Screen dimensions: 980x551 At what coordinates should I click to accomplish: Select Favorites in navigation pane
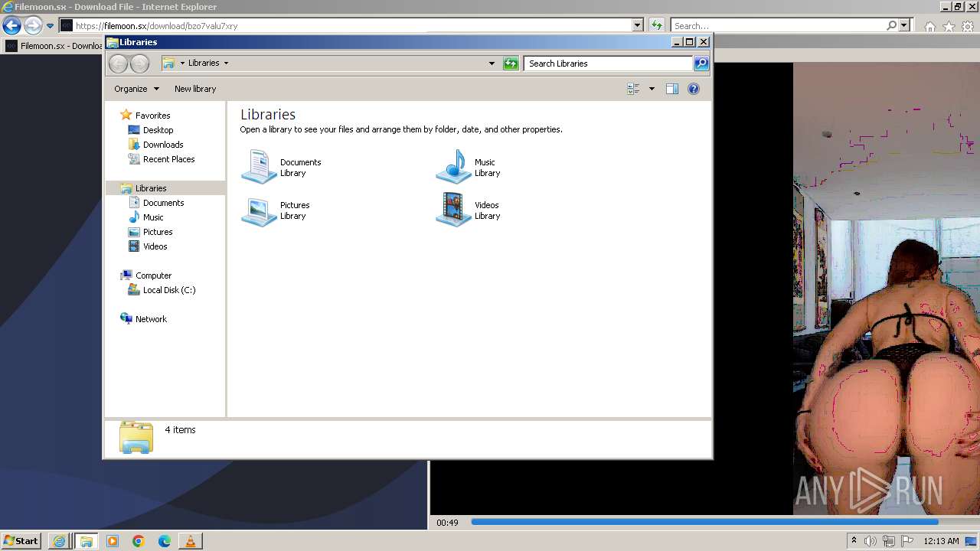pyautogui.click(x=152, y=116)
